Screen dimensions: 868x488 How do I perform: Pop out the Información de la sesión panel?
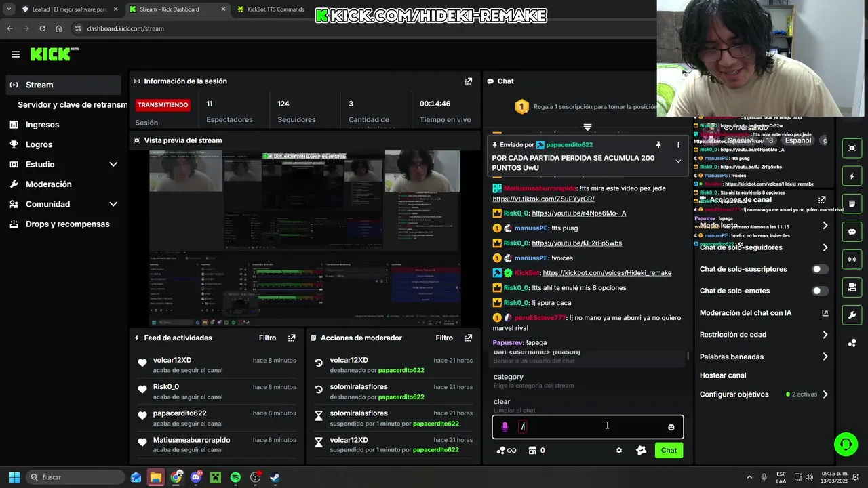coord(468,81)
